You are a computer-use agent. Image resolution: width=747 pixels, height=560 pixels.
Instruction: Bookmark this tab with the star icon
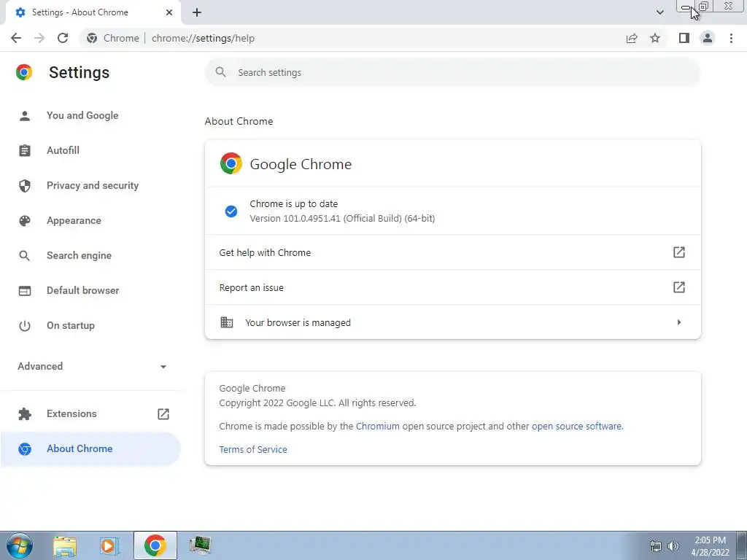click(655, 38)
